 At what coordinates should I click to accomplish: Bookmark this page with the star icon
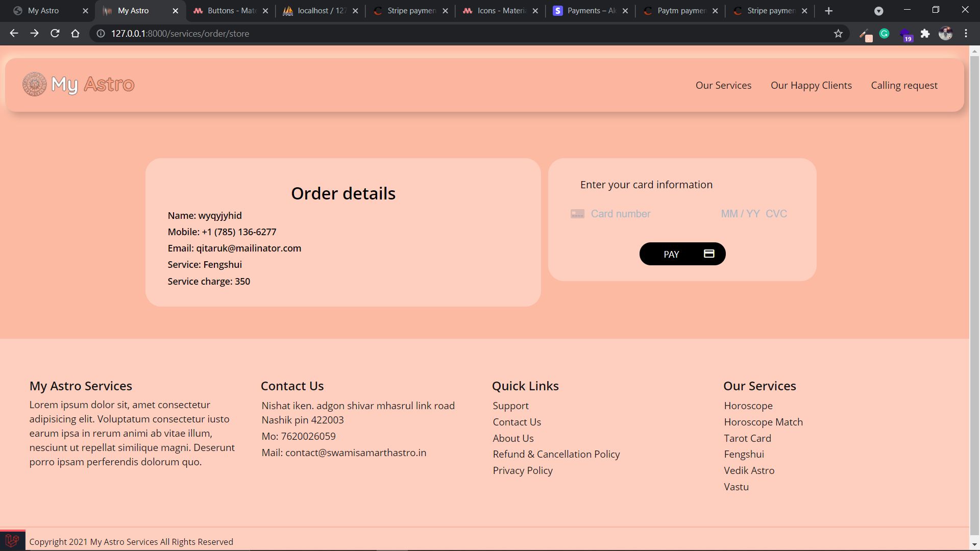pos(838,34)
